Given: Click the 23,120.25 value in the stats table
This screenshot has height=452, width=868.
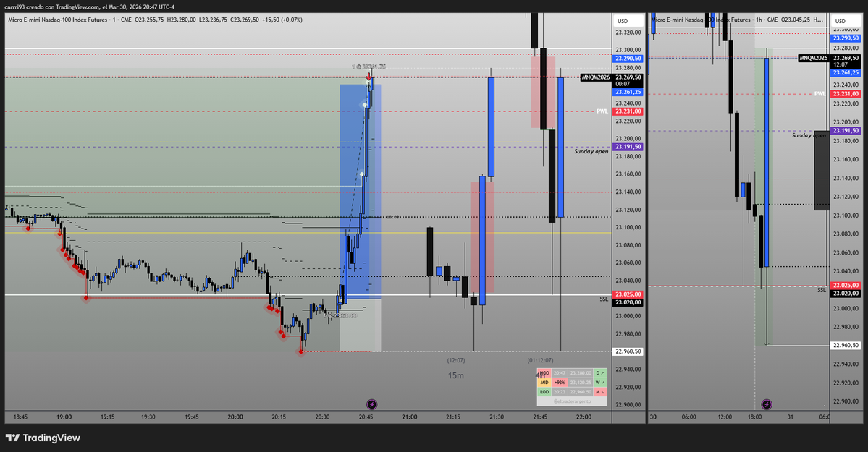Looking at the screenshot, I should tap(580, 383).
